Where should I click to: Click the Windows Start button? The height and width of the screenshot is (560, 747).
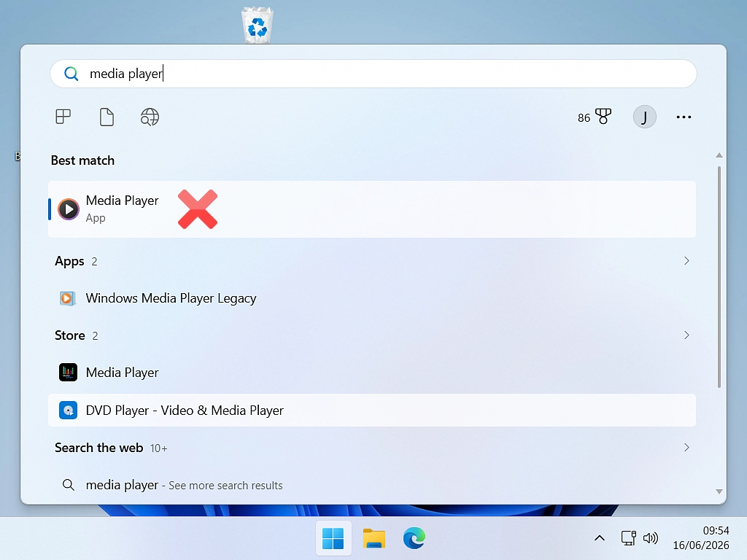pos(333,538)
